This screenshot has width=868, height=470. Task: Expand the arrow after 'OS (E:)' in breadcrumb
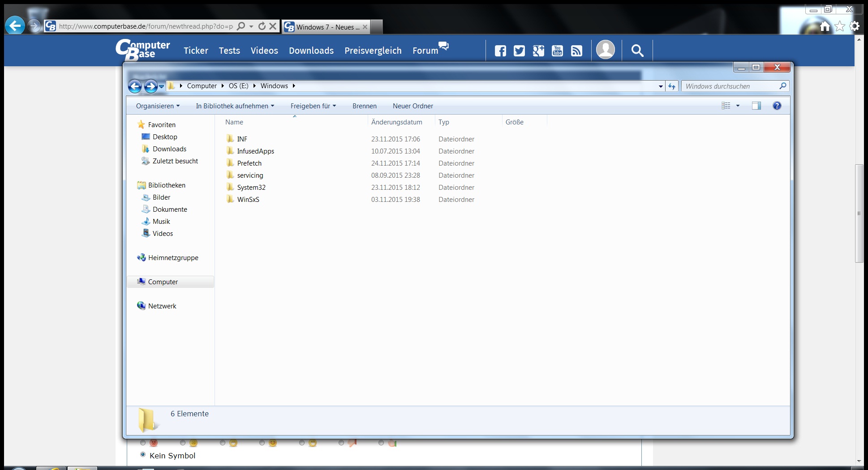pos(254,86)
